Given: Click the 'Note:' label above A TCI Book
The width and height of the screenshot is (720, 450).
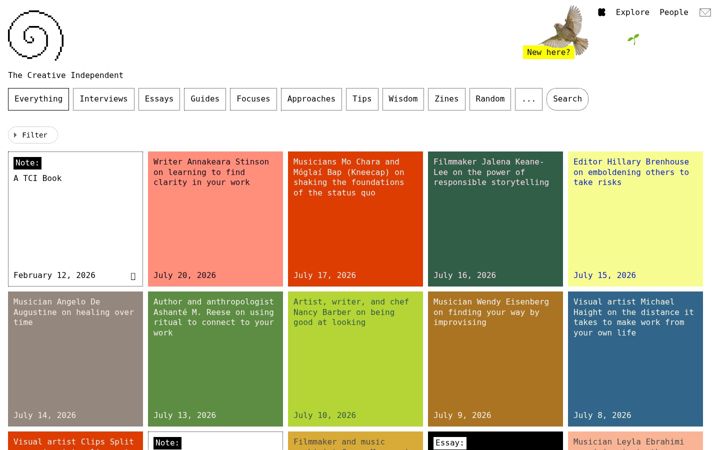Looking at the screenshot, I should tap(27, 163).
